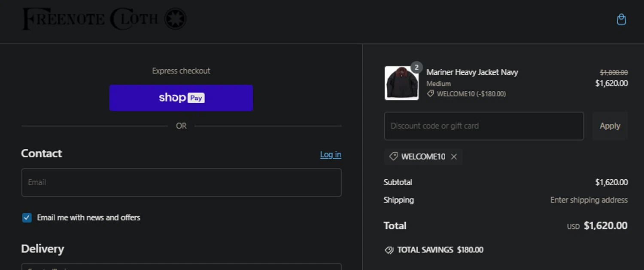Click the quantity badge on the jacket image

tap(416, 67)
